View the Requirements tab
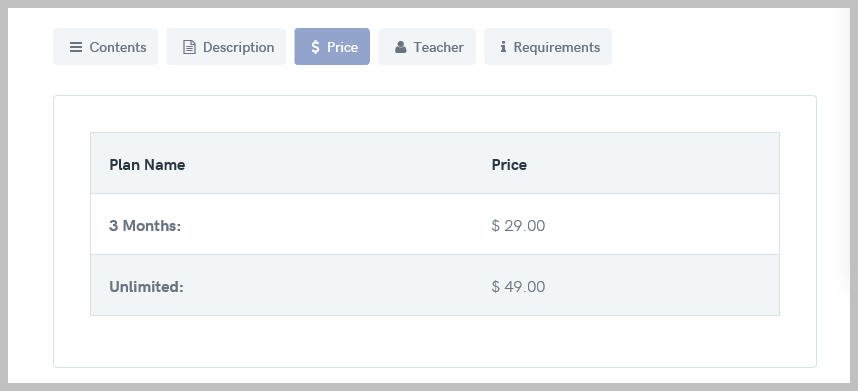 548,46
